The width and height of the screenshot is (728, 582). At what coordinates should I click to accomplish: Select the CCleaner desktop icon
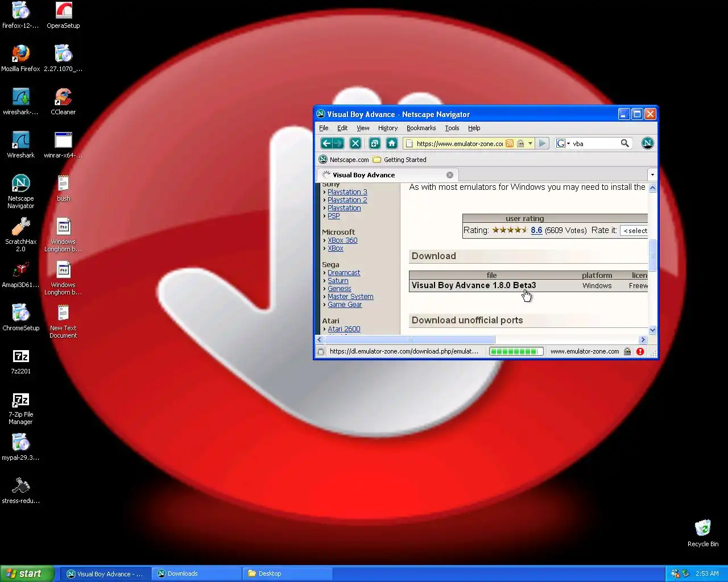tap(63, 102)
